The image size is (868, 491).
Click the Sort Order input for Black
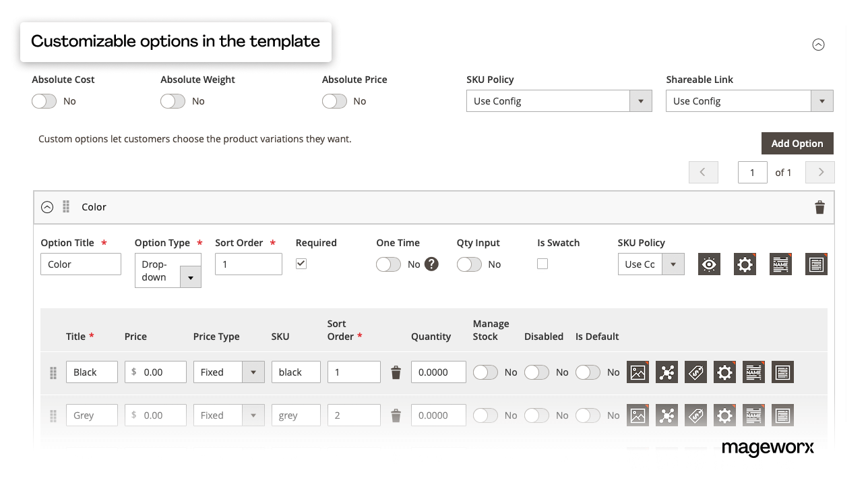tap(354, 372)
